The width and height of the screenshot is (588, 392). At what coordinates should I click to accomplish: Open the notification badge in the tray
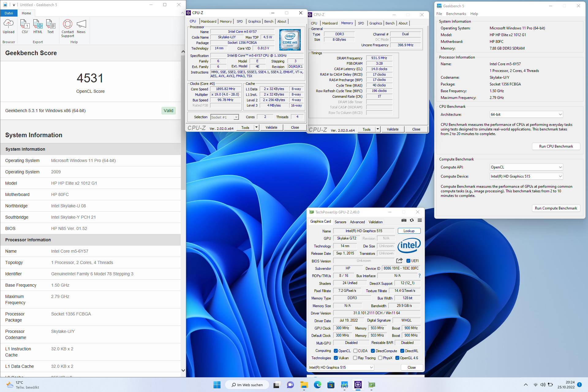point(579,385)
